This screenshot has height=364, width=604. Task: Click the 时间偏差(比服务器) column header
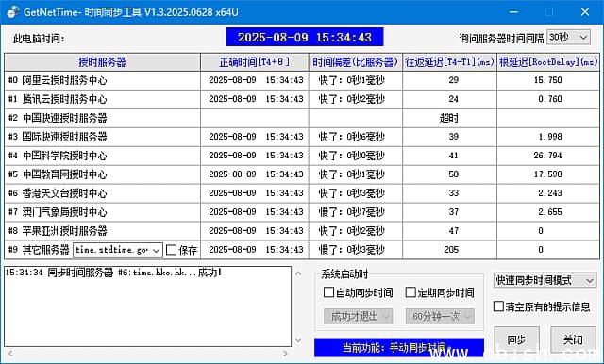pos(355,62)
